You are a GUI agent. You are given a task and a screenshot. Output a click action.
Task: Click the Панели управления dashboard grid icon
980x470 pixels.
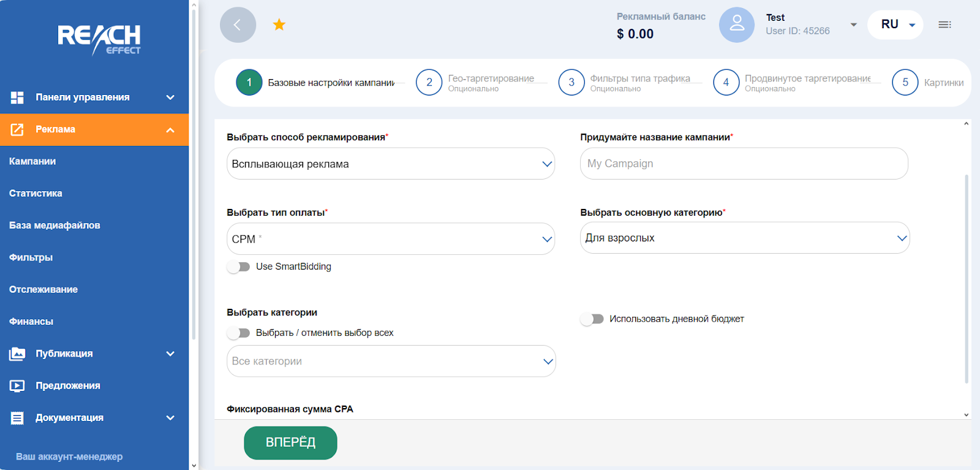pyautogui.click(x=17, y=97)
